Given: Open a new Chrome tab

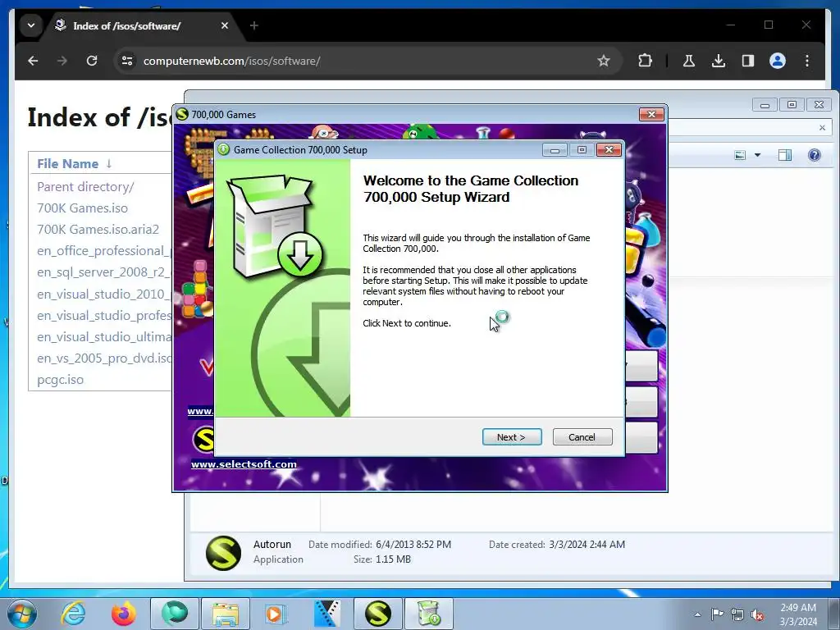Looking at the screenshot, I should coord(254,25).
